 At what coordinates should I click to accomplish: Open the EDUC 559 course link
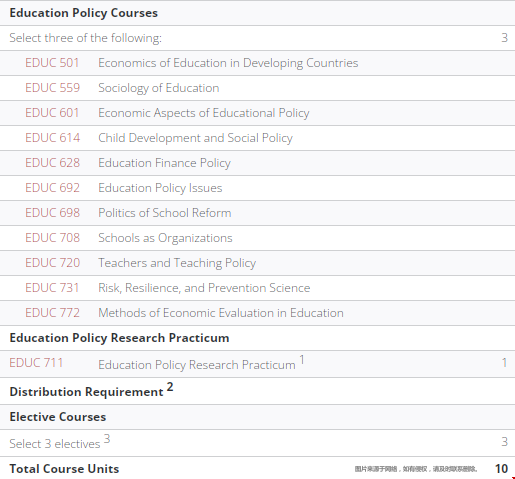coord(52,88)
